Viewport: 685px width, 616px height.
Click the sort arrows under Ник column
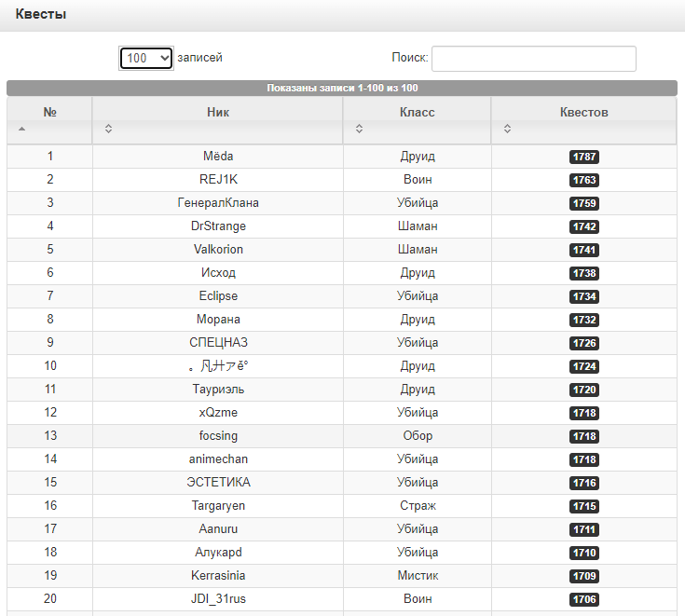tap(108, 130)
